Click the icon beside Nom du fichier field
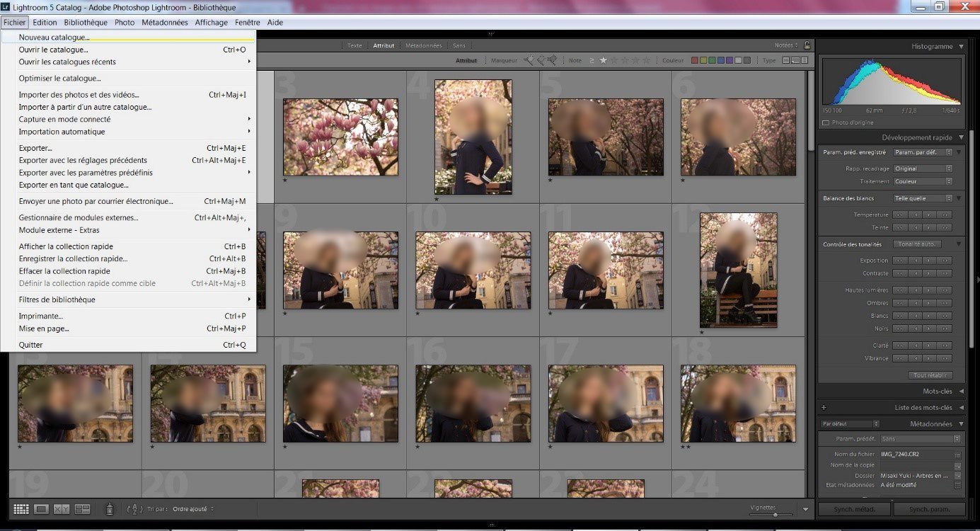 tap(957, 454)
